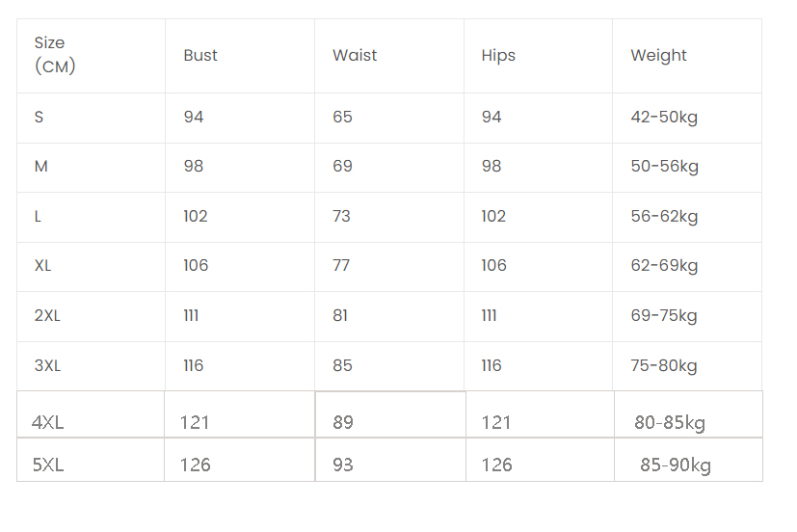
Task: Select weight range 85-90kg
Action: point(676,465)
